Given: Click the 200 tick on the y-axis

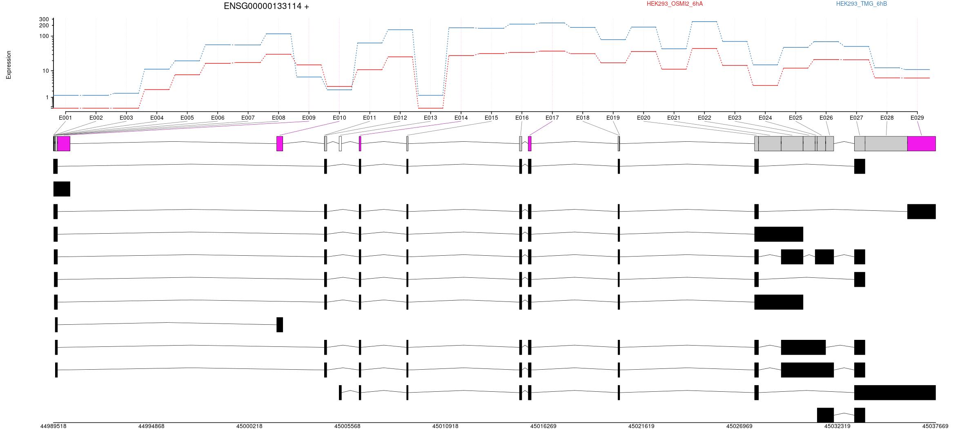Looking at the screenshot, I should click(x=44, y=25).
